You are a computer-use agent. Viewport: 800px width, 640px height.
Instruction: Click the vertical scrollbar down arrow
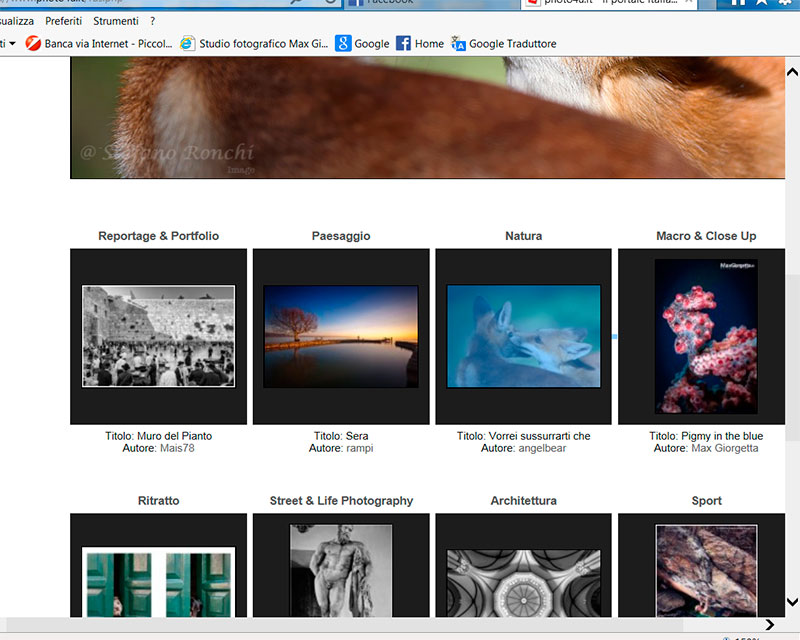(792, 602)
